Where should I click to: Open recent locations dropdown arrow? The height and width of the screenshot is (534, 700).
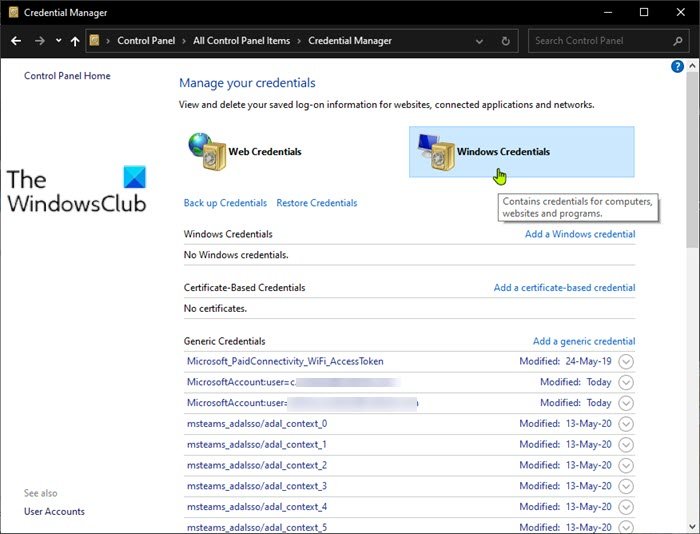click(x=58, y=41)
